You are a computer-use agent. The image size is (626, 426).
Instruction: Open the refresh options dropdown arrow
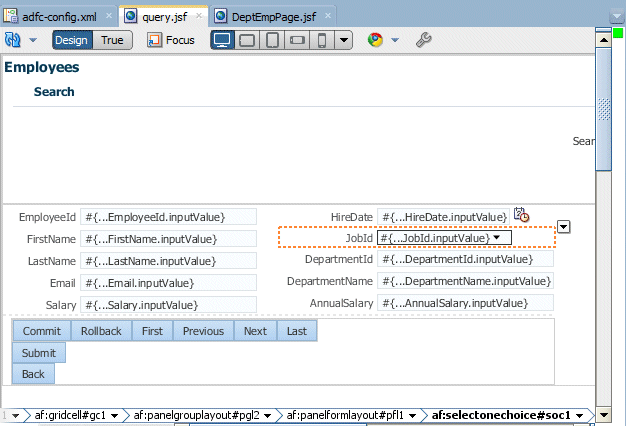coord(33,40)
